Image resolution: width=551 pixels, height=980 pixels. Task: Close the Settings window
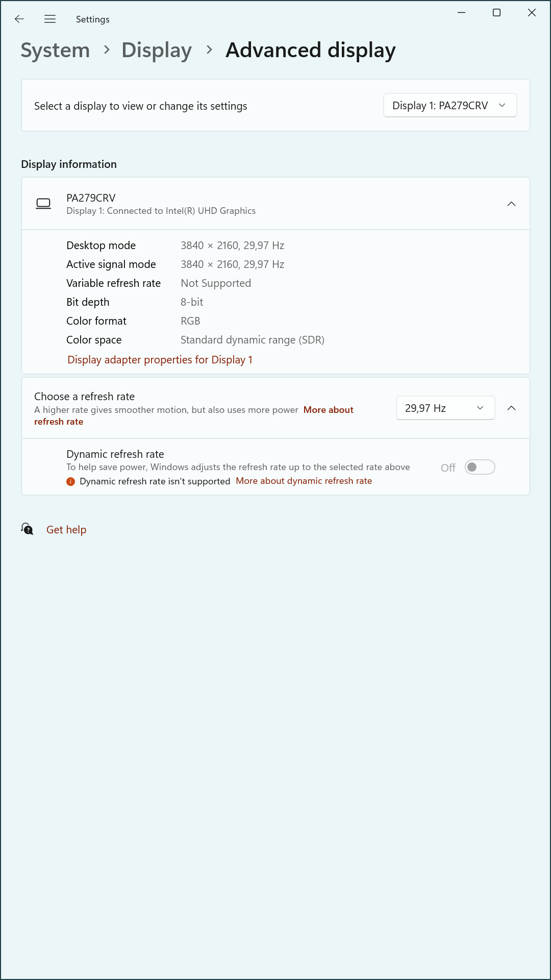click(x=532, y=13)
